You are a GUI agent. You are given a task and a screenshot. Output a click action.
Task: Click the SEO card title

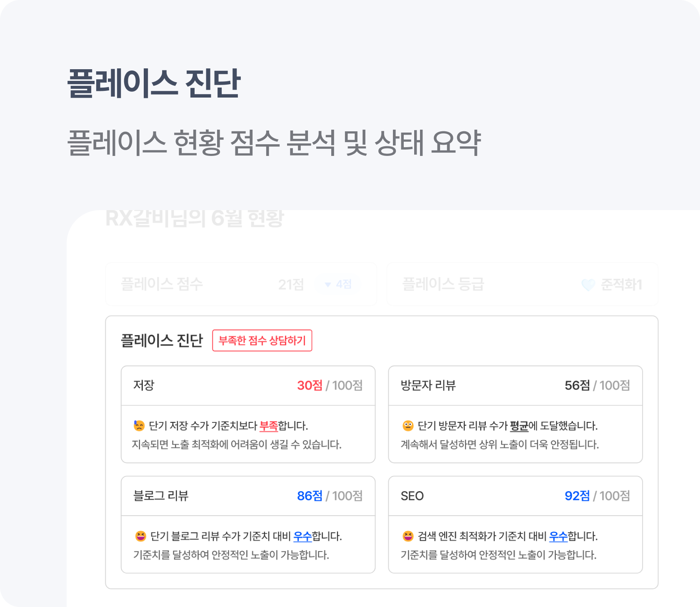point(412,496)
